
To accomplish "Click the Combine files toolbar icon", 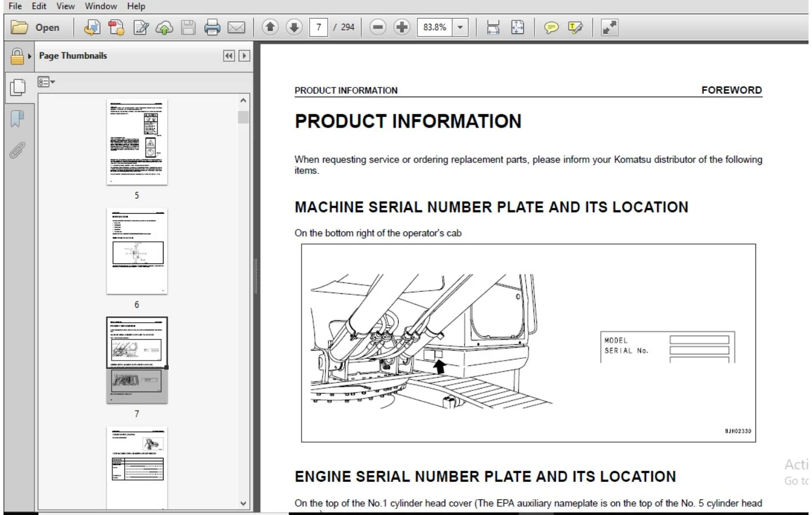I will click(x=116, y=27).
